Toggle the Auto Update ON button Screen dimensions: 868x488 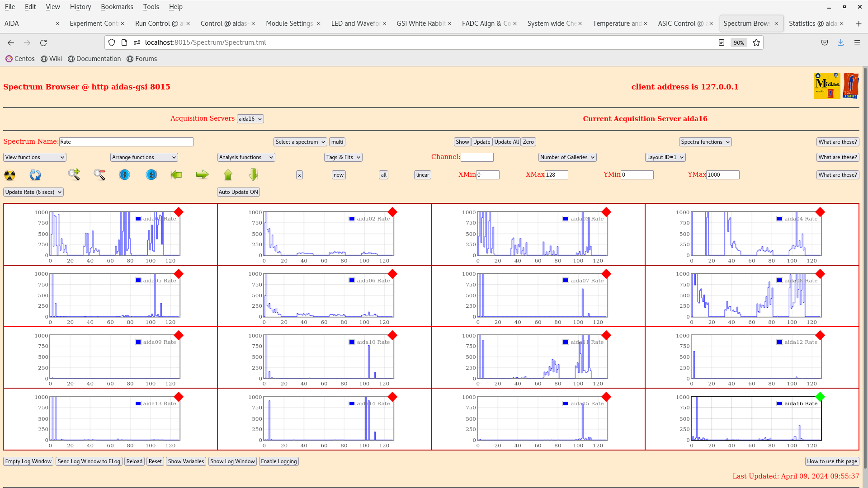point(238,192)
